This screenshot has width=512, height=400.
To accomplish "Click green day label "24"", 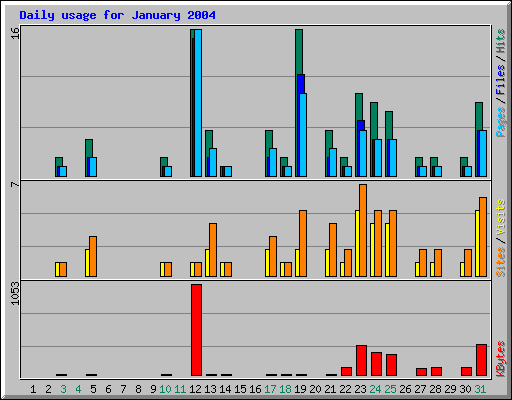I will point(376,389).
